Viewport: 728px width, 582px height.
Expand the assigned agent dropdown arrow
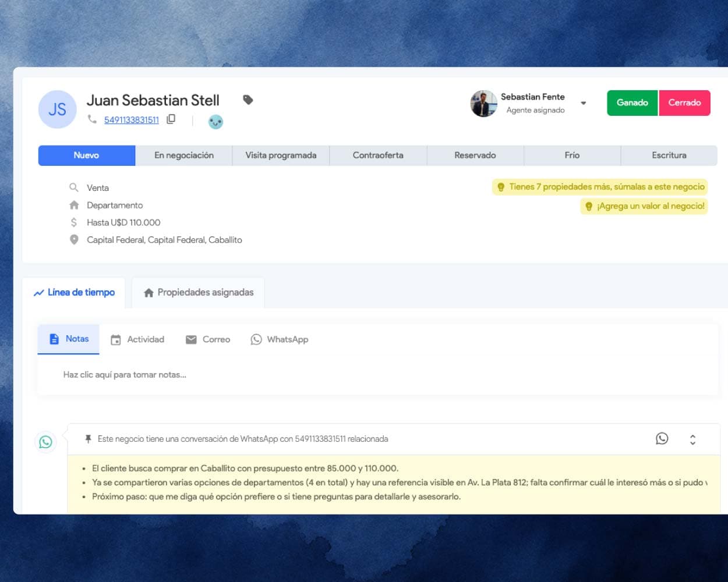[x=583, y=103]
